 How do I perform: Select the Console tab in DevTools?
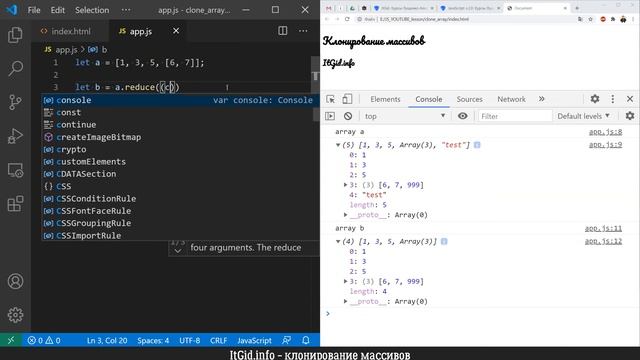429,99
